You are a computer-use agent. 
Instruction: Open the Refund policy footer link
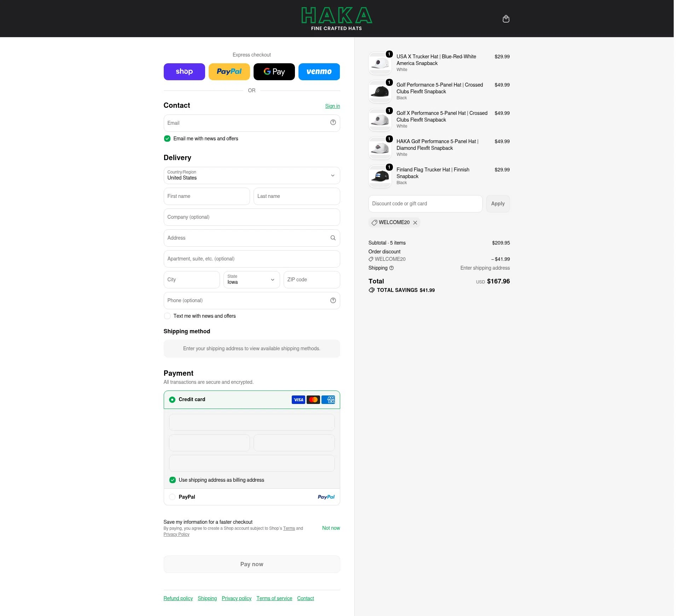click(178, 598)
